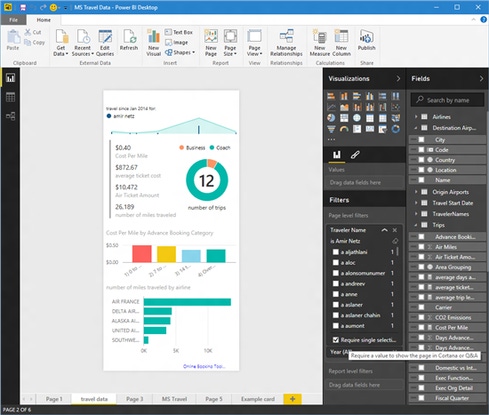Switch to Data view in sidebar

tap(11, 97)
